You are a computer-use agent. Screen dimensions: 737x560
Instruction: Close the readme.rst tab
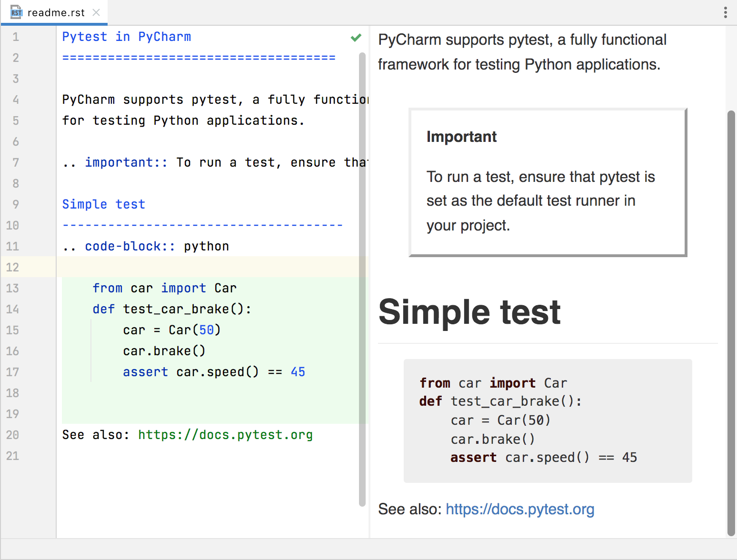[x=97, y=12]
